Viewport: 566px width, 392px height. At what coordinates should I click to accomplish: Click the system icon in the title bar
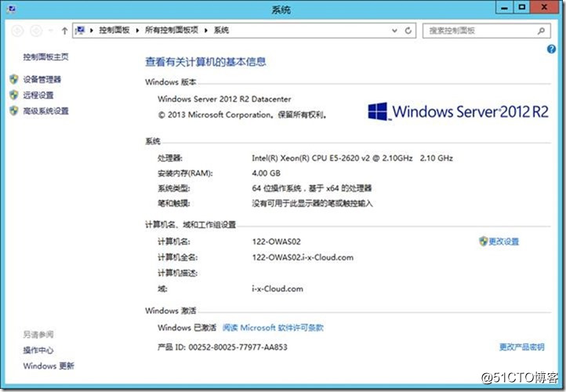click(x=11, y=9)
